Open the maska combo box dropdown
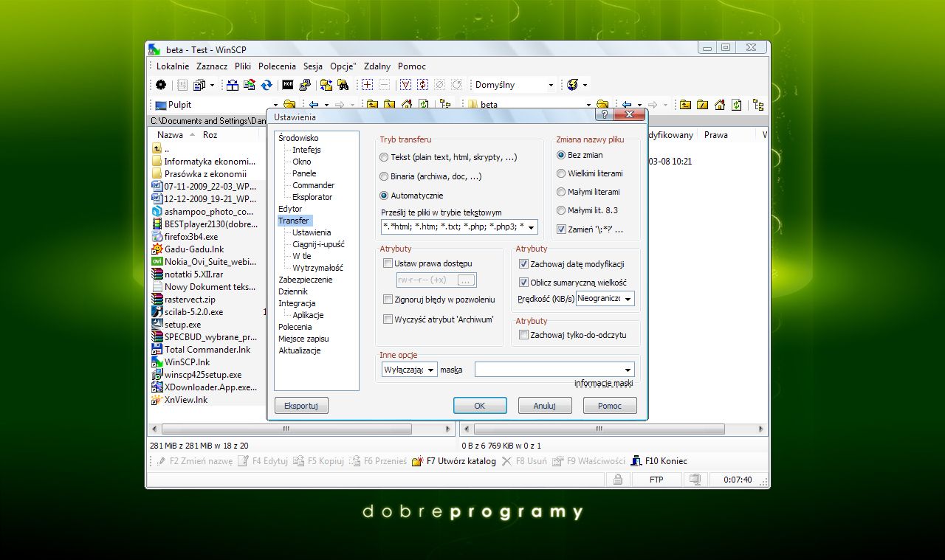This screenshot has height=560, width=945. coord(628,370)
